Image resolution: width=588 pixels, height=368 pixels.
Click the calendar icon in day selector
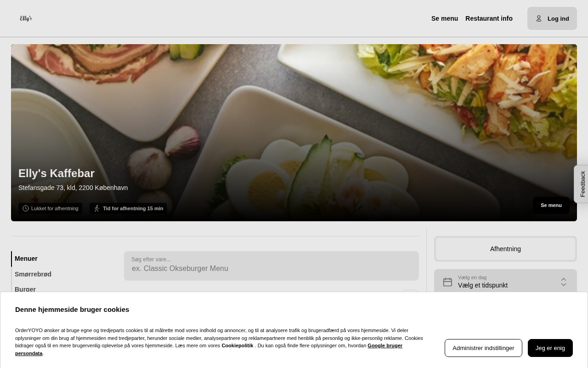[x=447, y=282]
